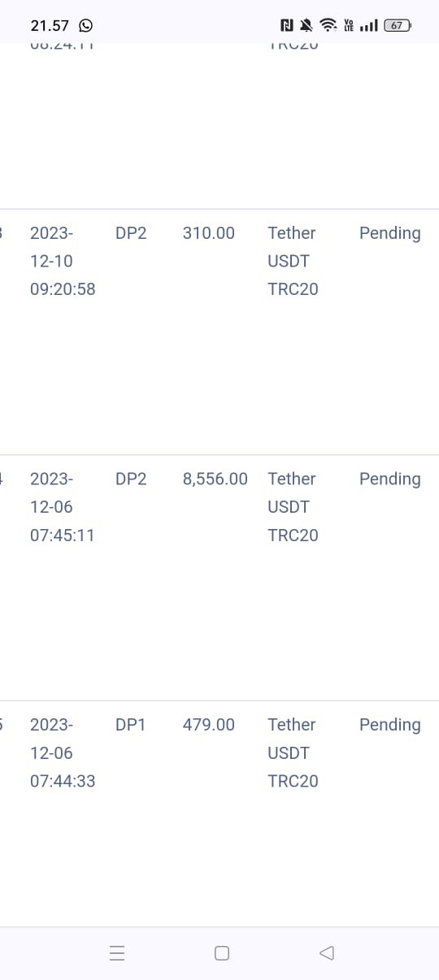Click the 479.00 amount cell
This screenshot has width=439, height=980.
point(209,725)
